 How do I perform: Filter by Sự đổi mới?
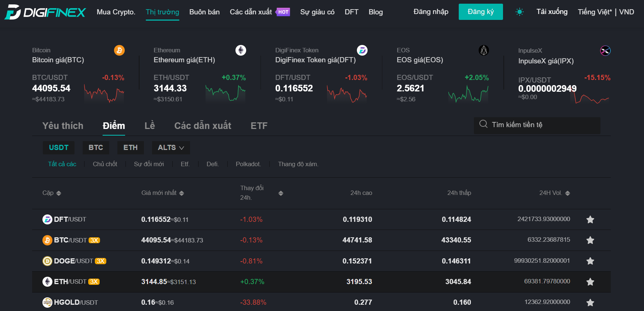tap(149, 164)
